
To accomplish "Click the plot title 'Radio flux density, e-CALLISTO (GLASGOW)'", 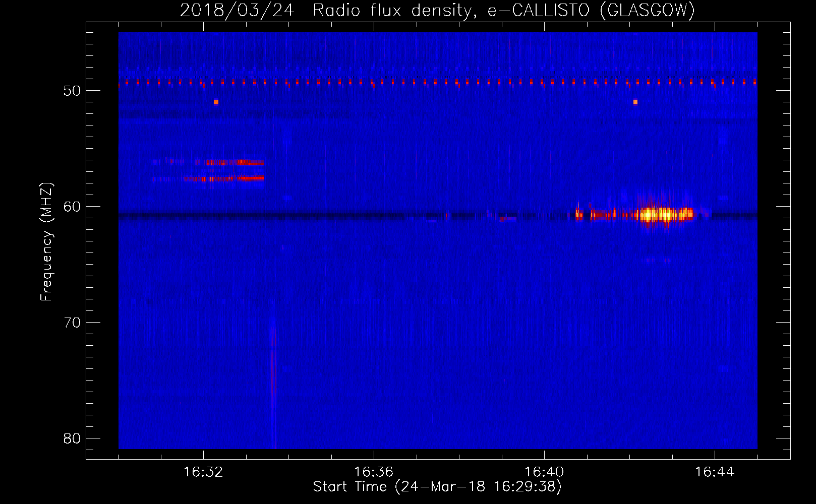I will coord(503,10).
